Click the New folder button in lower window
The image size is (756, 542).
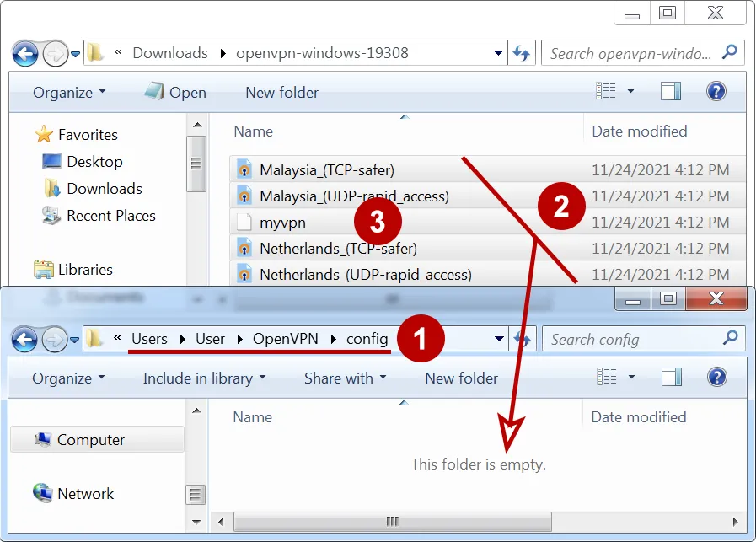[461, 378]
